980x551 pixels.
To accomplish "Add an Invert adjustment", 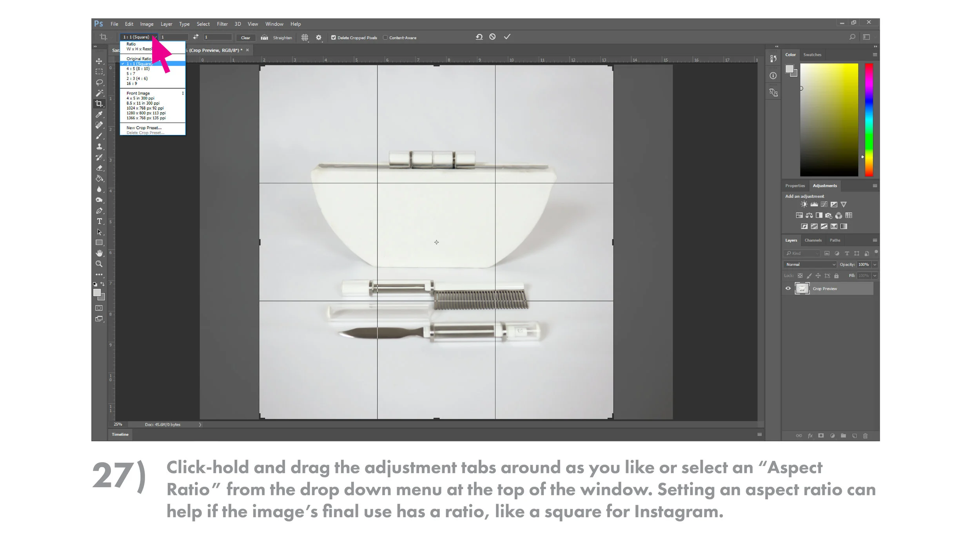I will coord(804,227).
